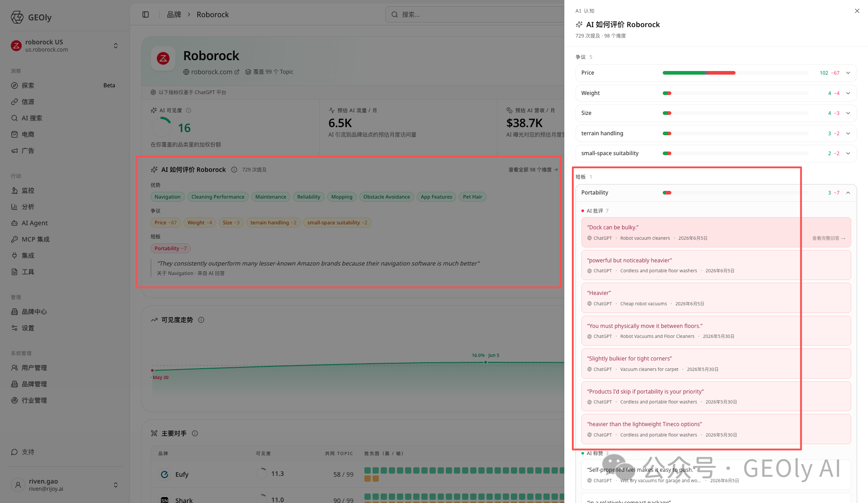The height and width of the screenshot is (503, 868).
Task: Open 信源 sources icon in sidebar
Action: (14, 102)
